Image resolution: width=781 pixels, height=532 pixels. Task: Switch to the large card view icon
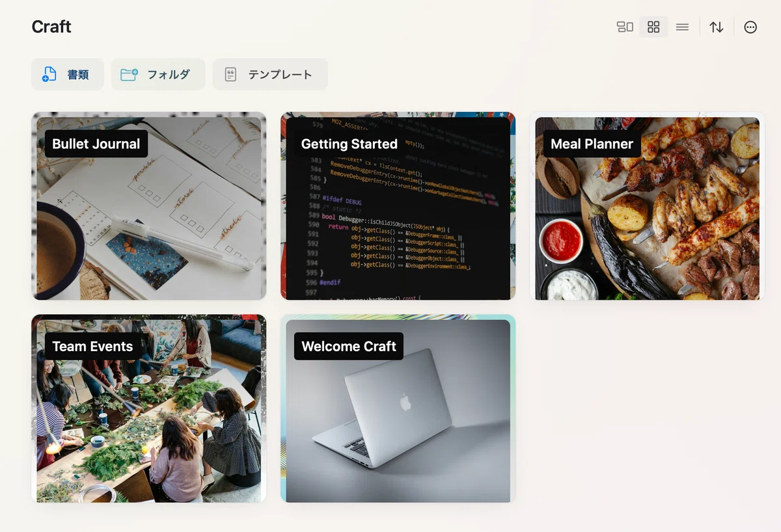click(x=625, y=27)
